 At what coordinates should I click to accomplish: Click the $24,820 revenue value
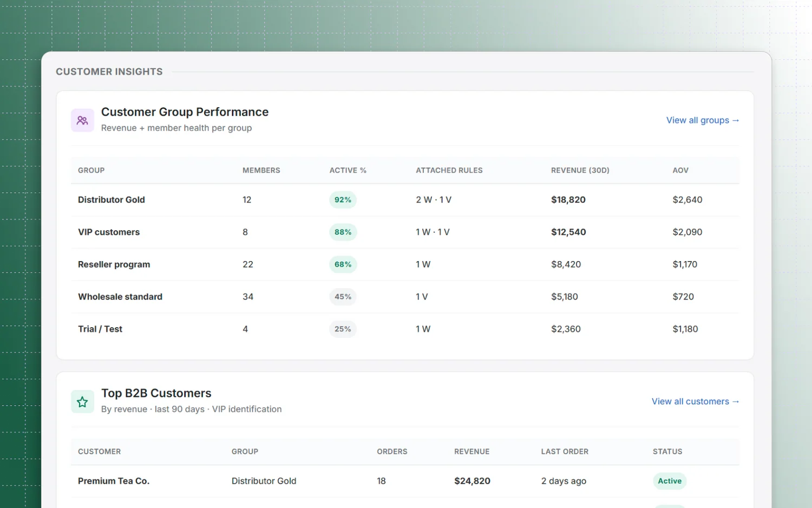pyautogui.click(x=472, y=481)
